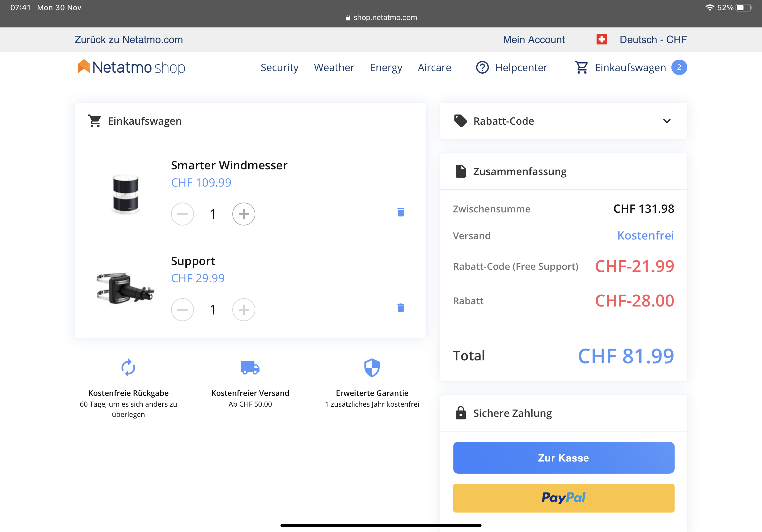Decrease Smarter Windmesser quantity with minus
The image size is (762, 532).
182,214
